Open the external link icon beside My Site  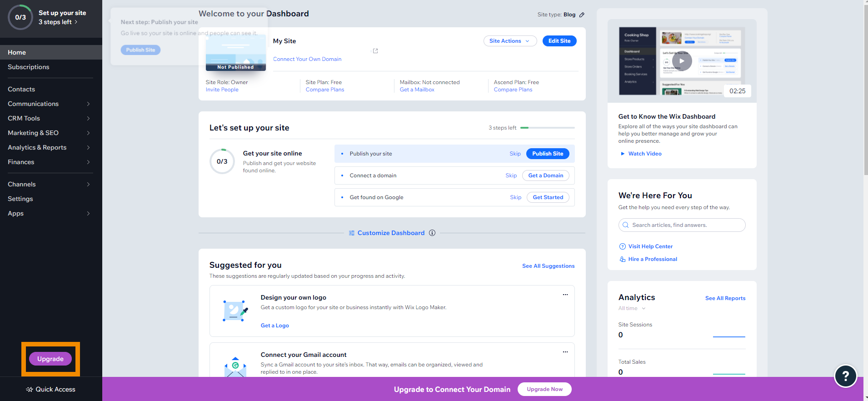[375, 51]
